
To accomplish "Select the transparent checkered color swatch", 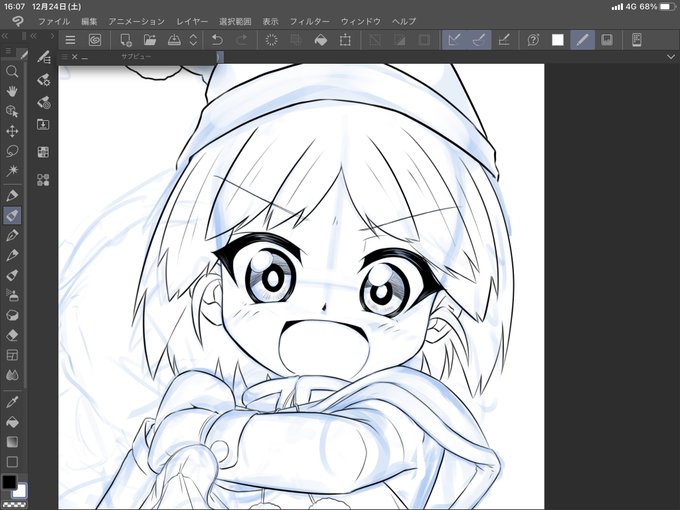I will click(x=14, y=505).
